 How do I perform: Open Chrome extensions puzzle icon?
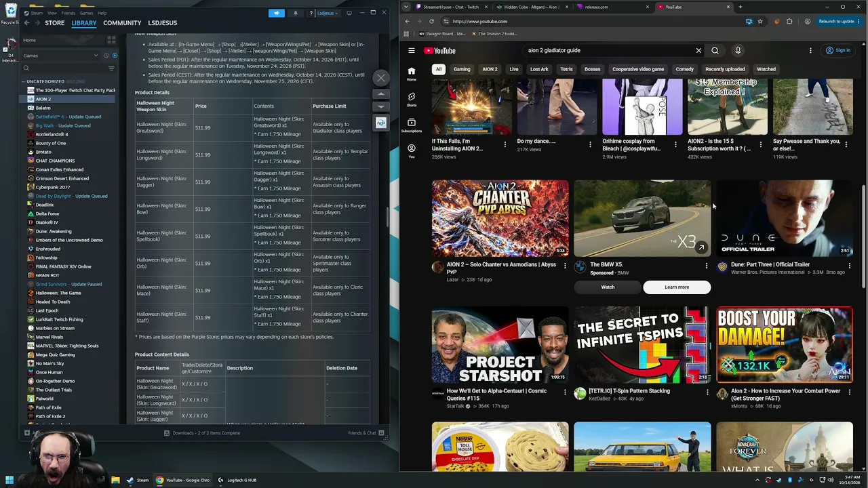pos(789,21)
